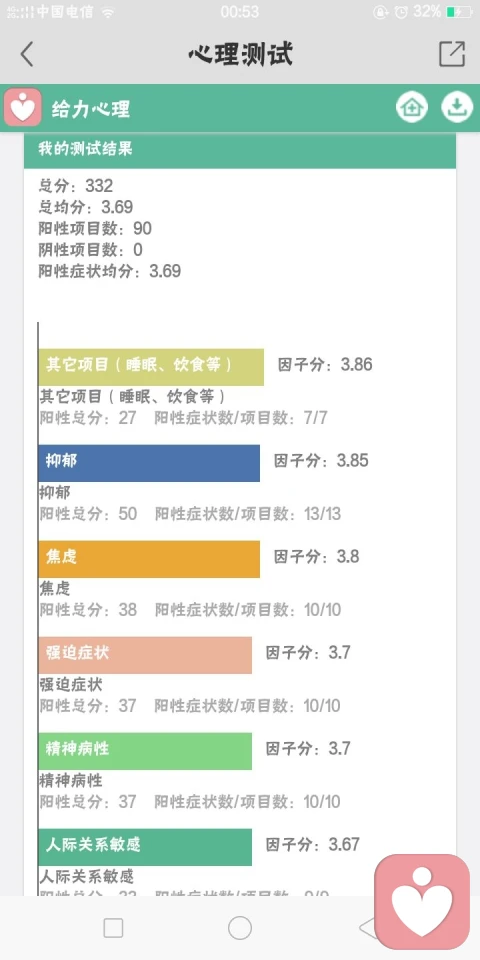The width and height of the screenshot is (480, 960).
Task: Select the 抑郁 blue factor bar
Action: pos(149,463)
